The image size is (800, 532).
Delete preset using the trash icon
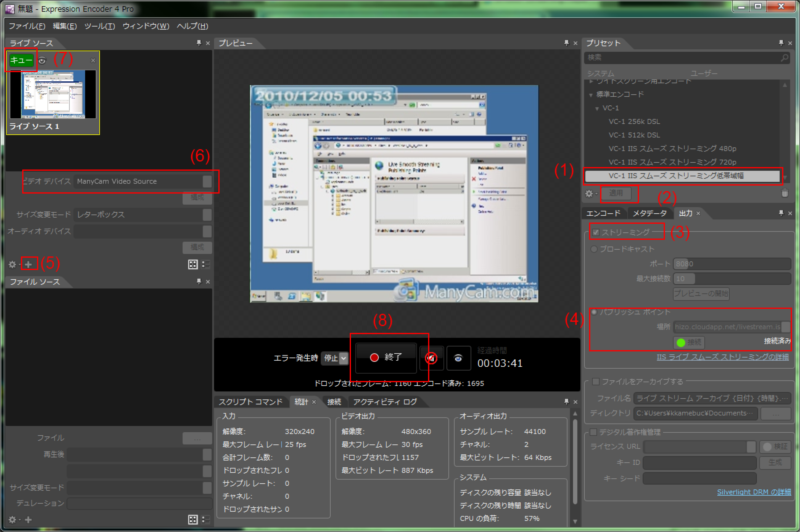(x=785, y=192)
